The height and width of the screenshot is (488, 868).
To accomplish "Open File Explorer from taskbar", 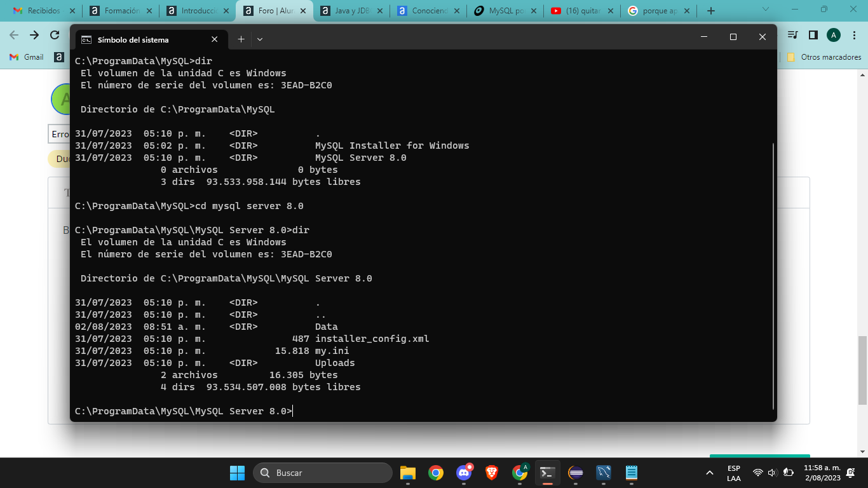I will pyautogui.click(x=407, y=473).
